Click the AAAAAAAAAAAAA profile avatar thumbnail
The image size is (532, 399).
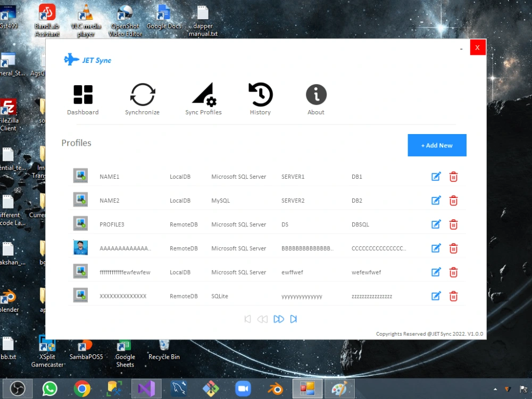tap(80, 248)
